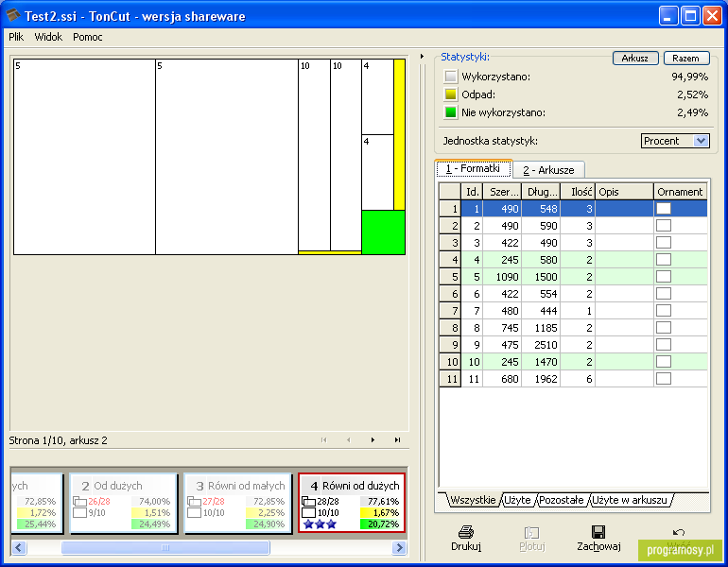This screenshot has width=728, height=567.
Task: Click the Wykorzystano grey color swatch
Action: click(450, 77)
